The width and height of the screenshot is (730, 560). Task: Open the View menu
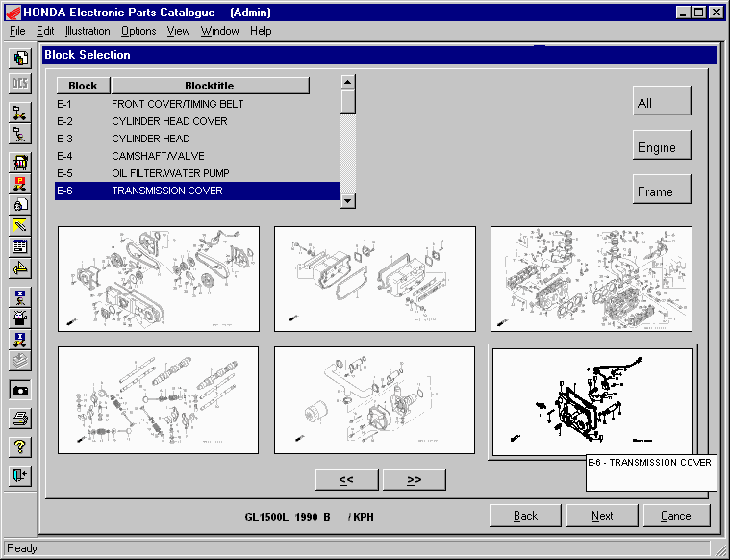click(x=178, y=31)
